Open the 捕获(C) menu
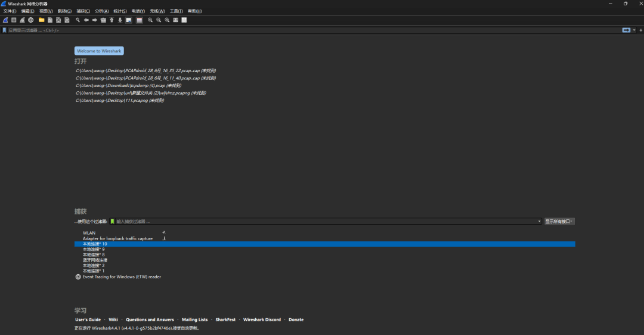Viewport: 644px width, 335px height. pos(83,11)
